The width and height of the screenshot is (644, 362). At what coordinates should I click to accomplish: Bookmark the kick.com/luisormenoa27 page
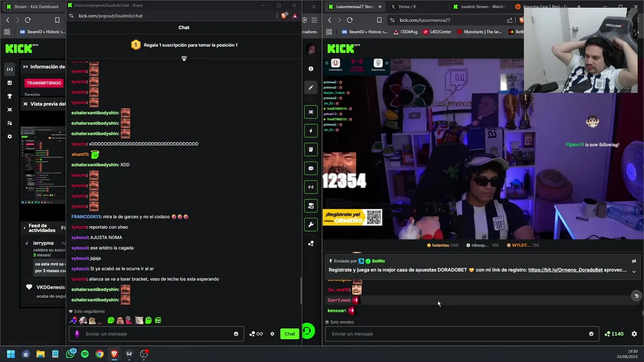click(379, 20)
